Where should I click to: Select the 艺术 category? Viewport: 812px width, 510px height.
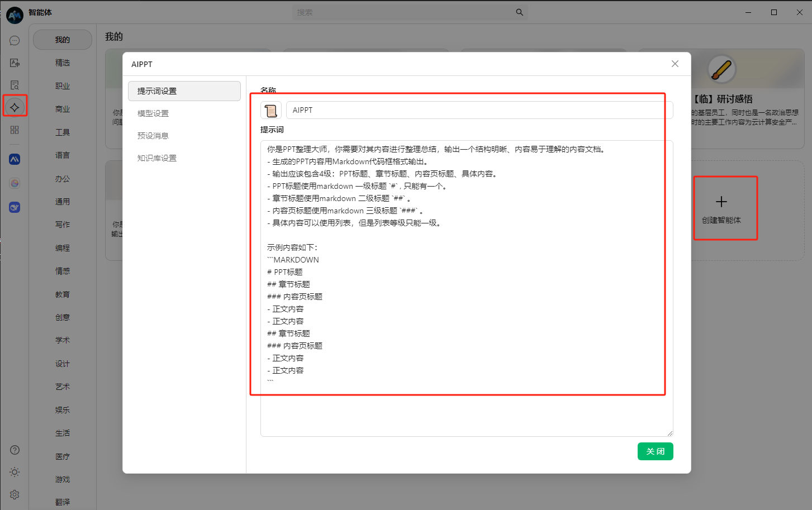pos(63,387)
